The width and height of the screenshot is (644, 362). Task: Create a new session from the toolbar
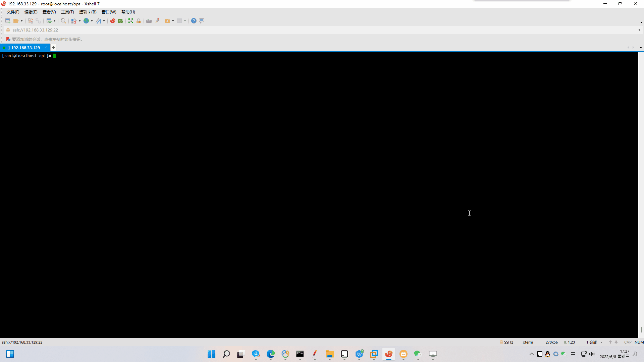(x=7, y=21)
